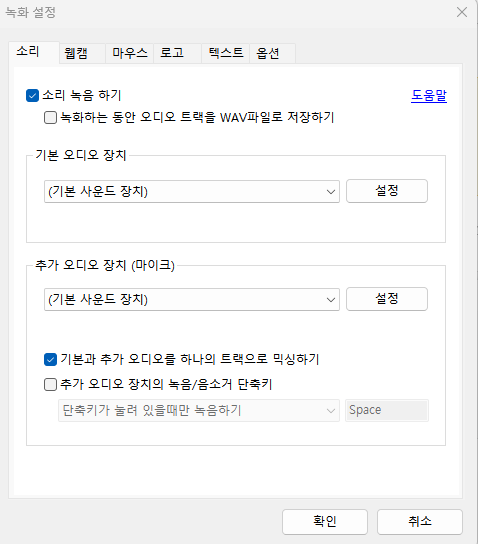Cancel with the 취소 button
The image size is (478, 544).
tap(420, 522)
